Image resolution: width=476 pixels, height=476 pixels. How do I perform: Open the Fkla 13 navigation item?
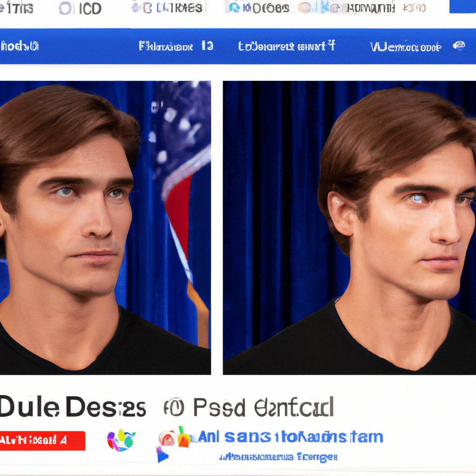[x=176, y=46]
